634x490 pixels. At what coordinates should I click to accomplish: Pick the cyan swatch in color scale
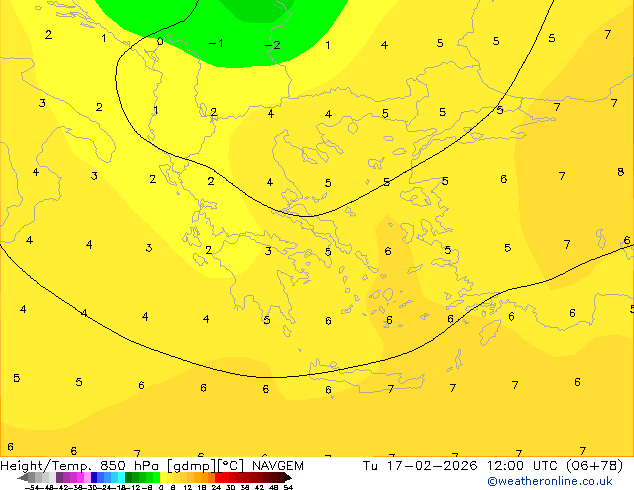click(x=122, y=477)
